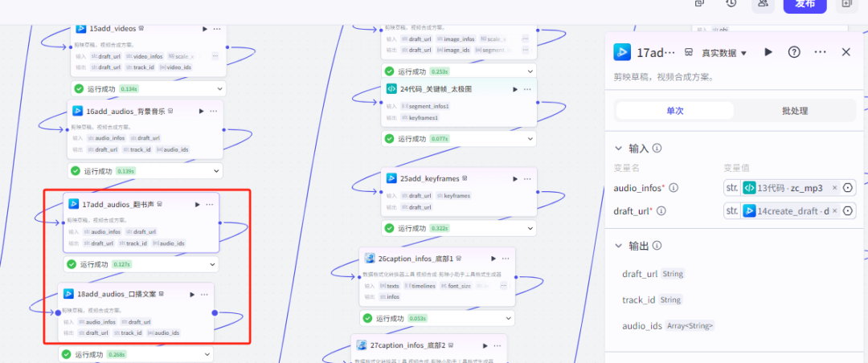Viewport: 868px width, 363px height.
Task: Select the 26caption_infos_底部1 node title
Action: pos(416,259)
